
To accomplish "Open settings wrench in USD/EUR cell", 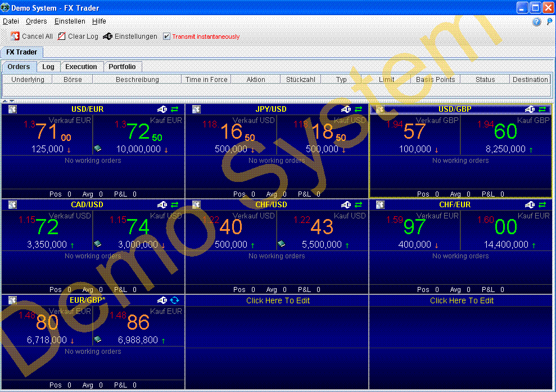I will 162,110.
